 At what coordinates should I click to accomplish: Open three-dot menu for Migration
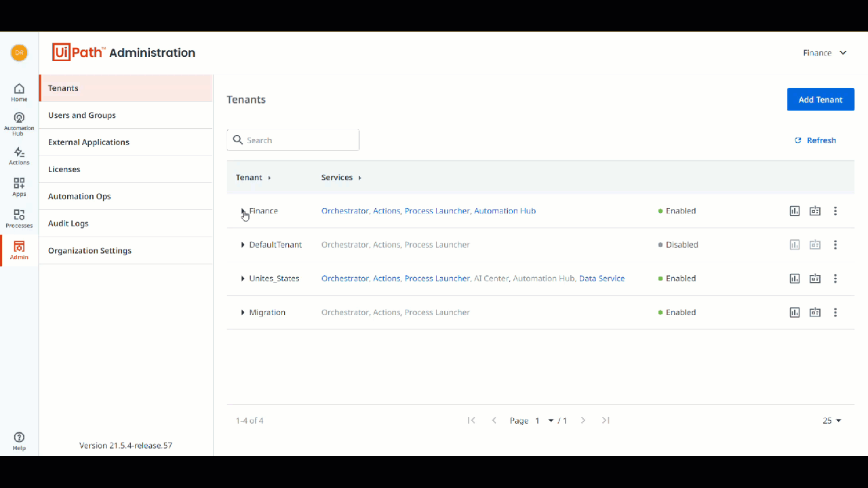[835, 312]
